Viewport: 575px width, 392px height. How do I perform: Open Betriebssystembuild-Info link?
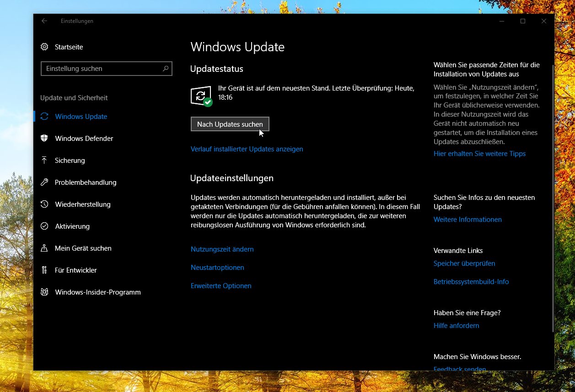point(471,282)
